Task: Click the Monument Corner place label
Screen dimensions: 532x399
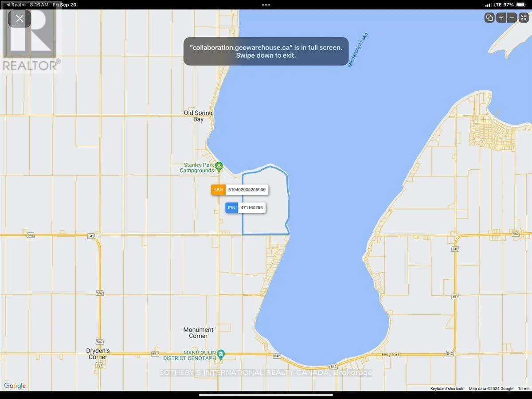Action: [x=198, y=332]
